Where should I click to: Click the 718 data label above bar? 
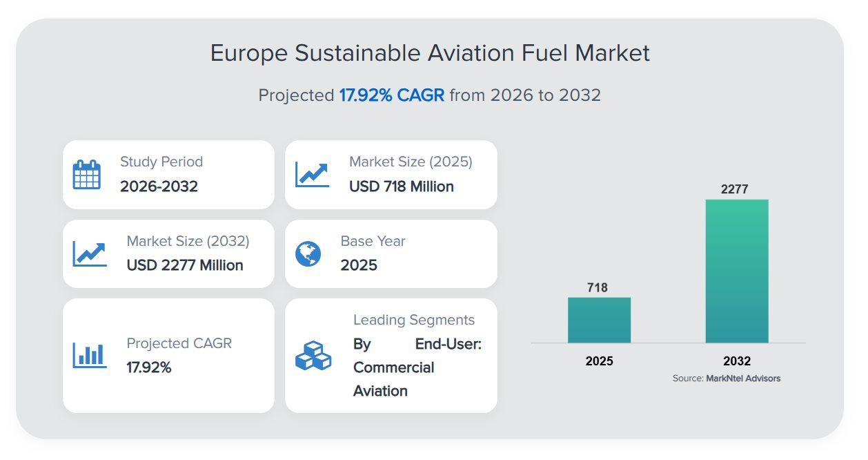[598, 287]
